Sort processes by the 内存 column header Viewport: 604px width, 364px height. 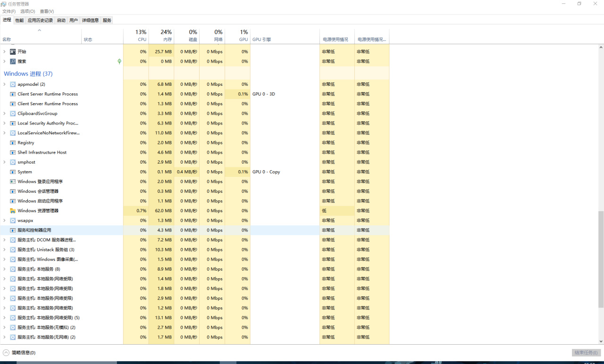pyautogui.click(x=161, y=36)
